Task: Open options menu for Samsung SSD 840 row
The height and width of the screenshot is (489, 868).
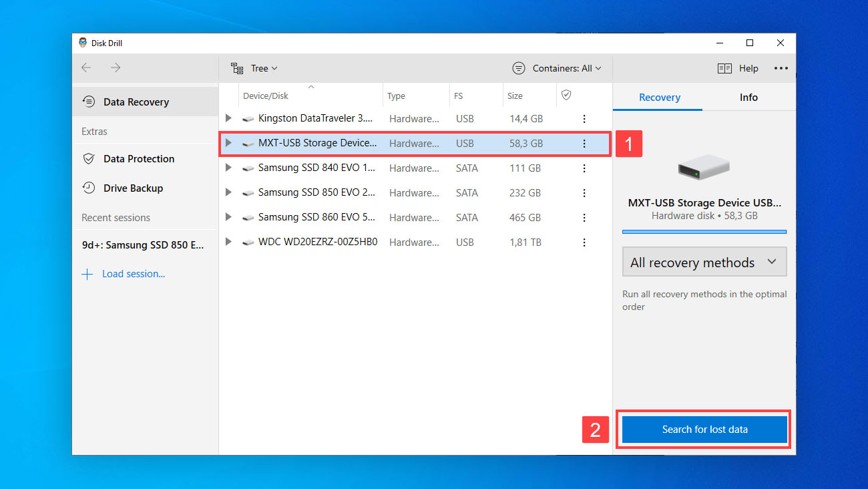Action: tap(584, 168)
